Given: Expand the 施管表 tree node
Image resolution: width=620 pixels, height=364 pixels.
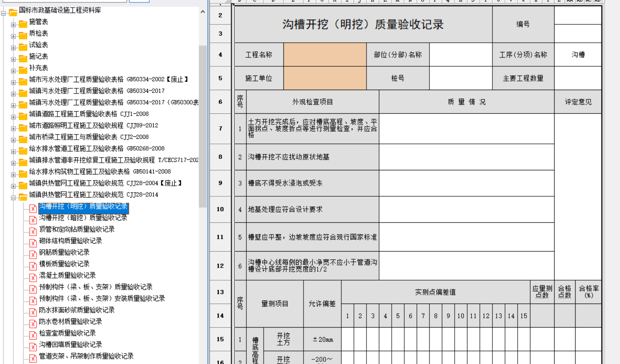Looking at the screenshot, I should coord(13,25).
